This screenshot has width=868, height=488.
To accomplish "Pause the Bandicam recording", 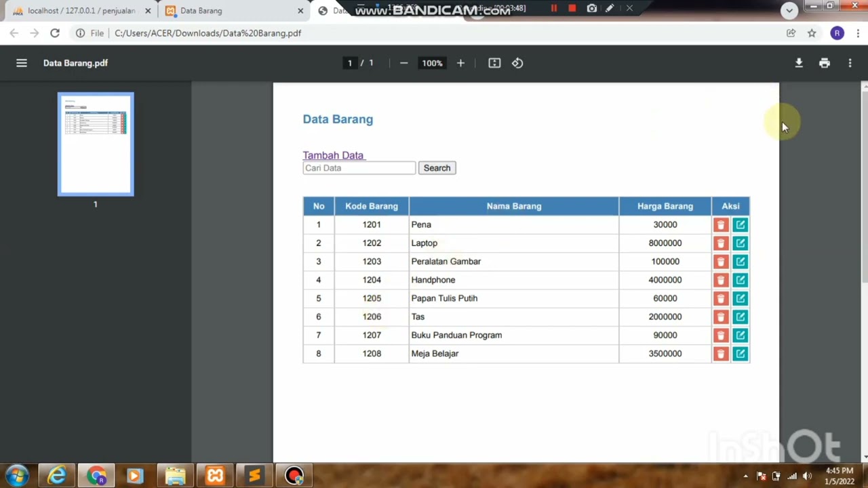I will point(553,8).
